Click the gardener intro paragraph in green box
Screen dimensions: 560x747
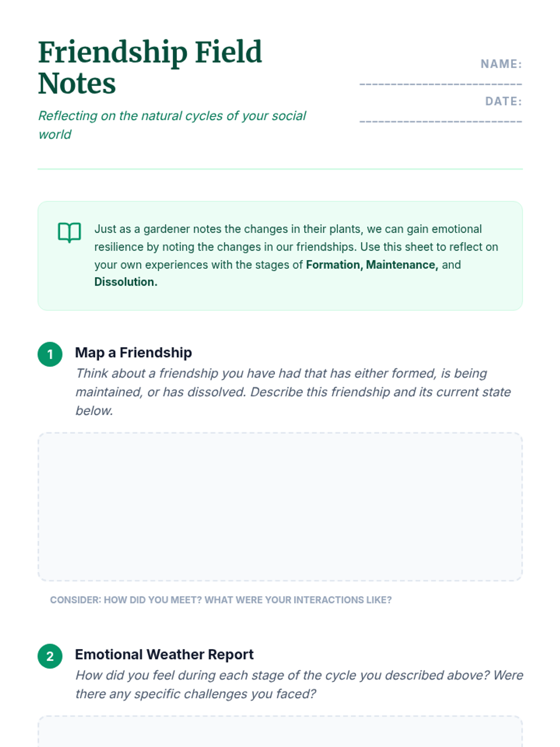(296, 247)
